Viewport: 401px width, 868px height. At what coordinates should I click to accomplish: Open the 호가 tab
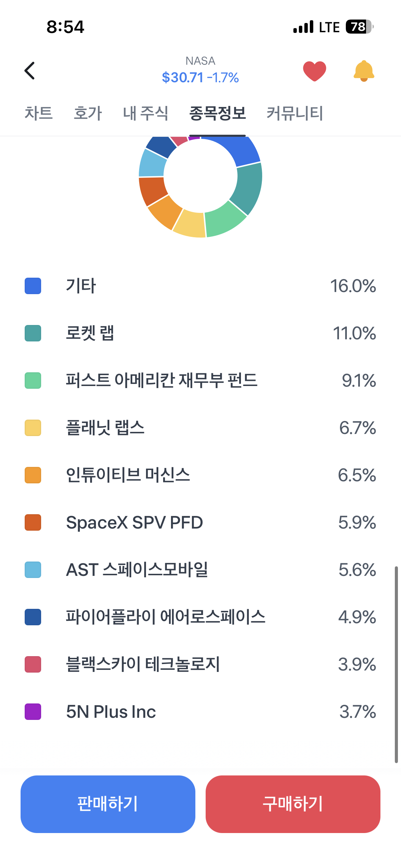click(x=88, y=113)
